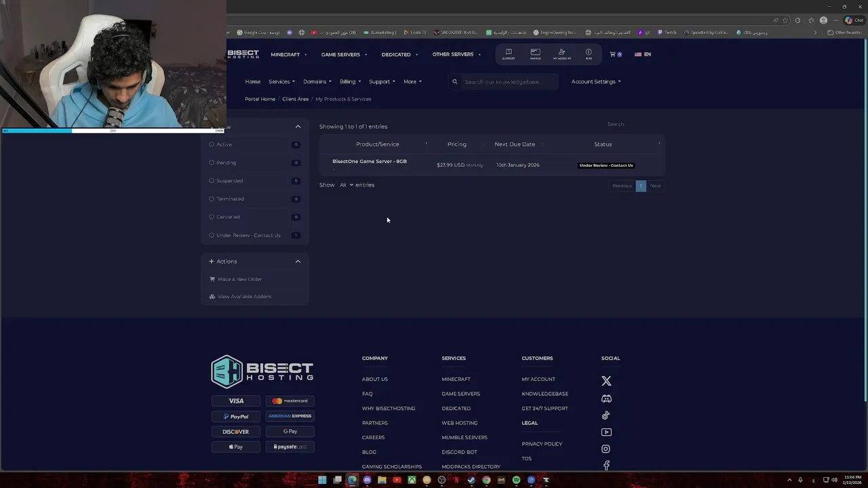Open File Explorer from the taskbar

tap(382, 480)
